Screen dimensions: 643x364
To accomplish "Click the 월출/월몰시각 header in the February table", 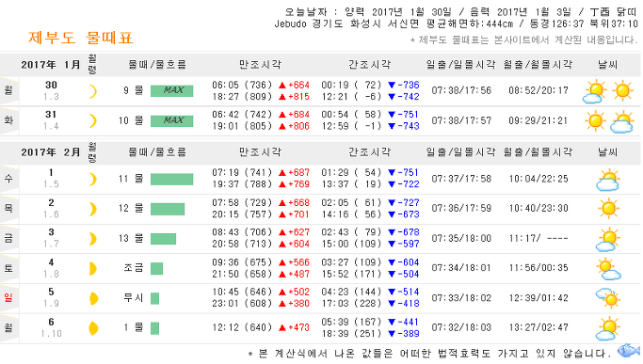I will pos(538,152).
